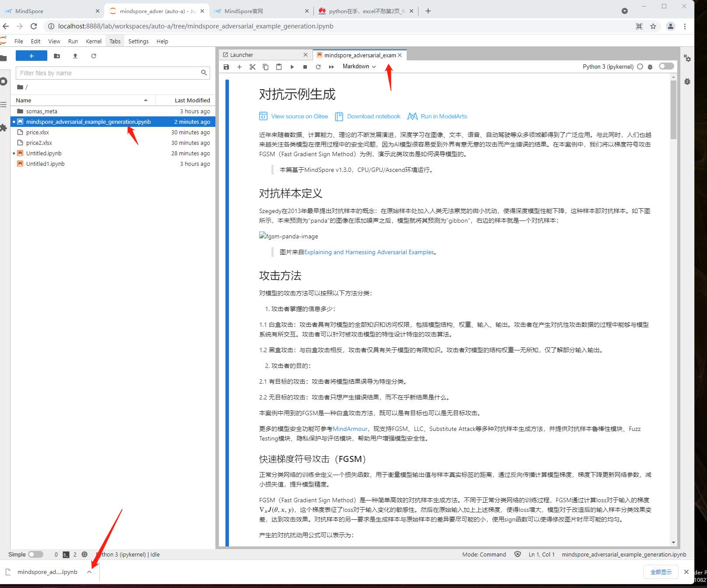Open the Edit menu
Screen dimensions: 707x588
point(35,41)
